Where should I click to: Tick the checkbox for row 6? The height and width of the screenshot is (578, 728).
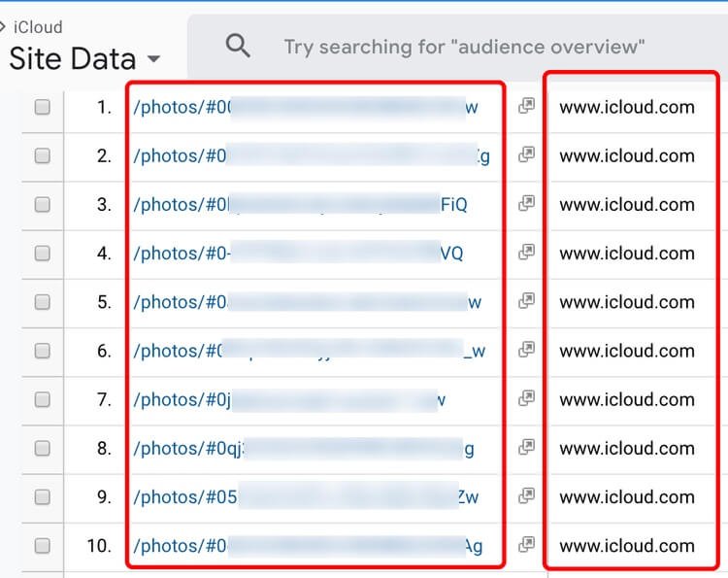coord(43,351)
